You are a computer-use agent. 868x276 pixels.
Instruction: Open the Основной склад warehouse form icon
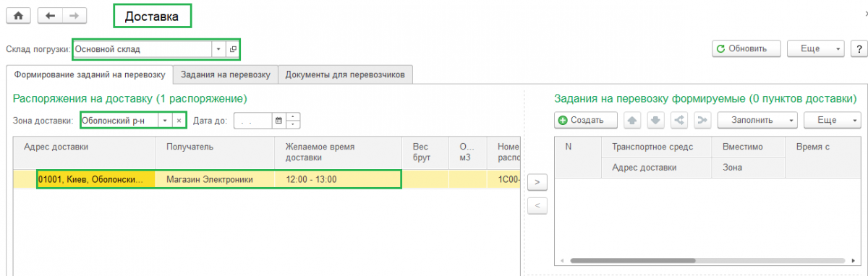[x=233, y=50]
